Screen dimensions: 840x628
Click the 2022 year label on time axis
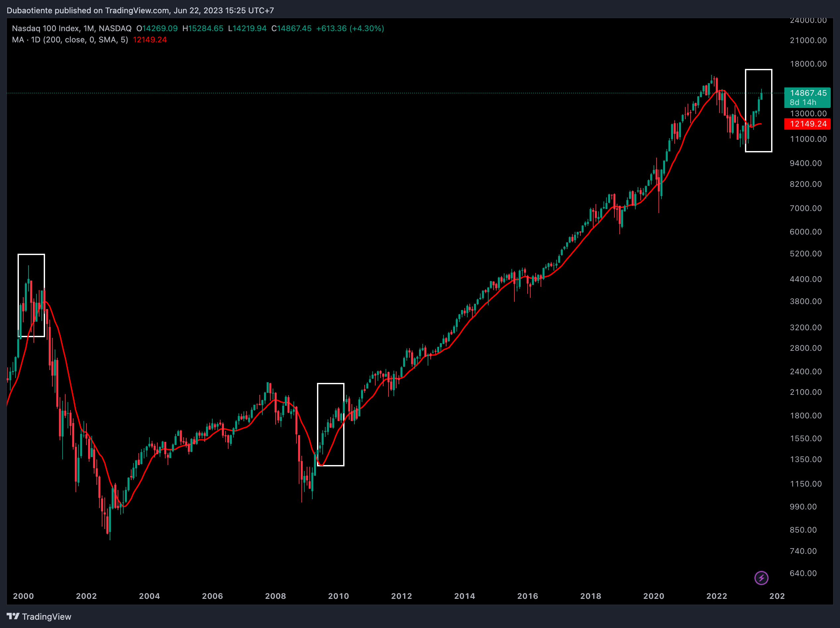[717, 596]
